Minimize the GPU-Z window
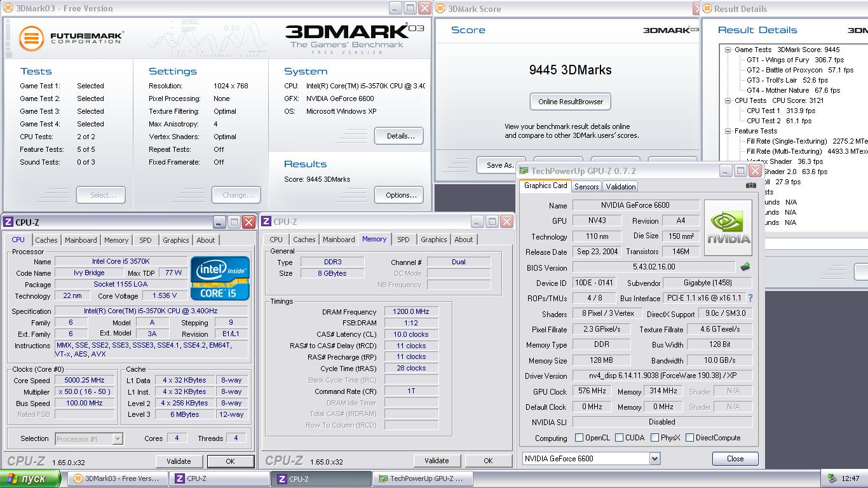Screen dimensions: 868x488 click(725, 171)
